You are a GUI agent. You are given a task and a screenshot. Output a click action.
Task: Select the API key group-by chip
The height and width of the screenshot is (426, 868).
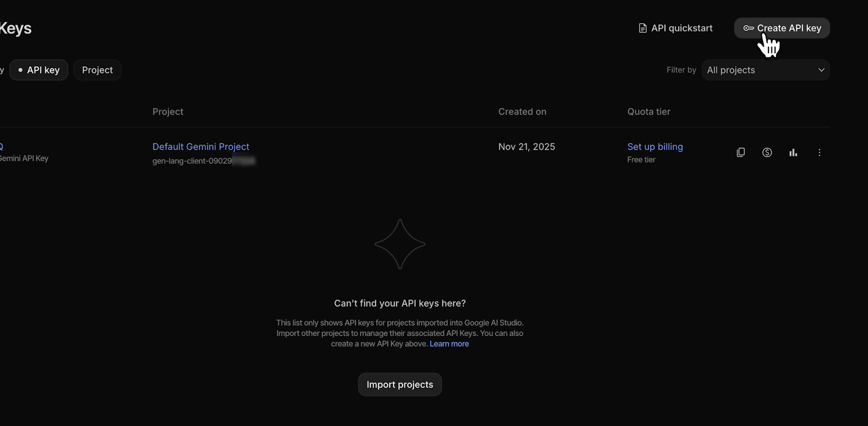[x=38, y=70]
